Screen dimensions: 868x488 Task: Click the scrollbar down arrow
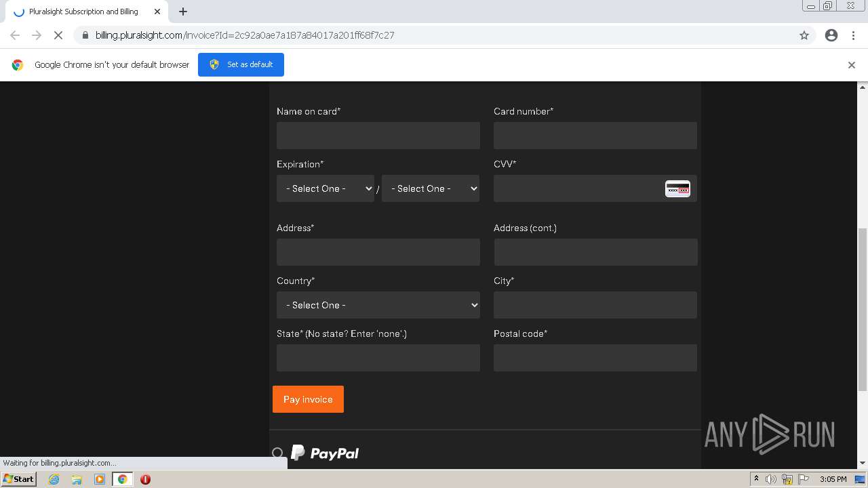click(x=863, y=464)
